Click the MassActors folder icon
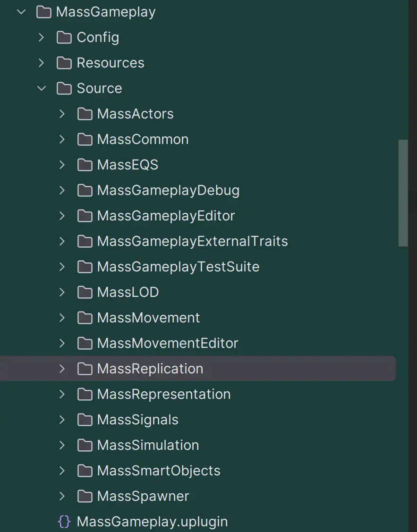This screenshot has width=417, height=532. point(85,114)
